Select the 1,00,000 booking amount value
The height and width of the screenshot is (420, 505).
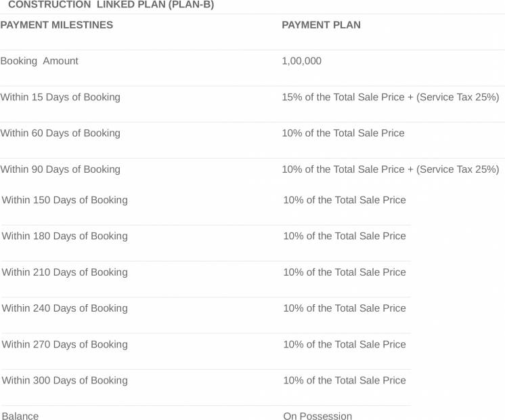pyautogui.click(x=301, y=61)
